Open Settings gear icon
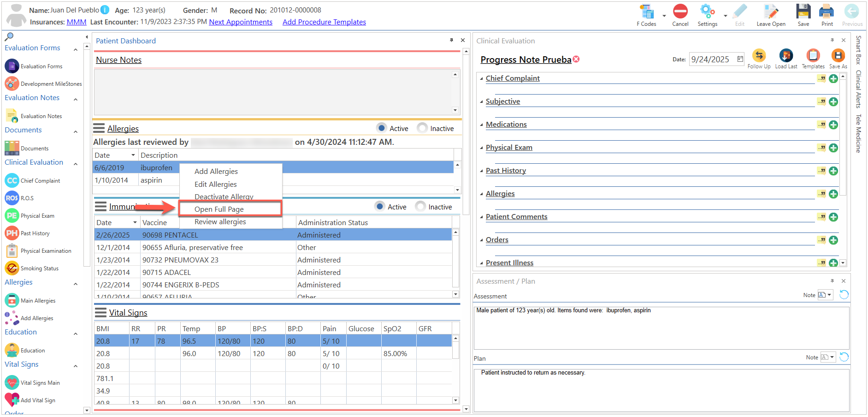868x417 pixels. pyautogui.click(x=707, y=11)
